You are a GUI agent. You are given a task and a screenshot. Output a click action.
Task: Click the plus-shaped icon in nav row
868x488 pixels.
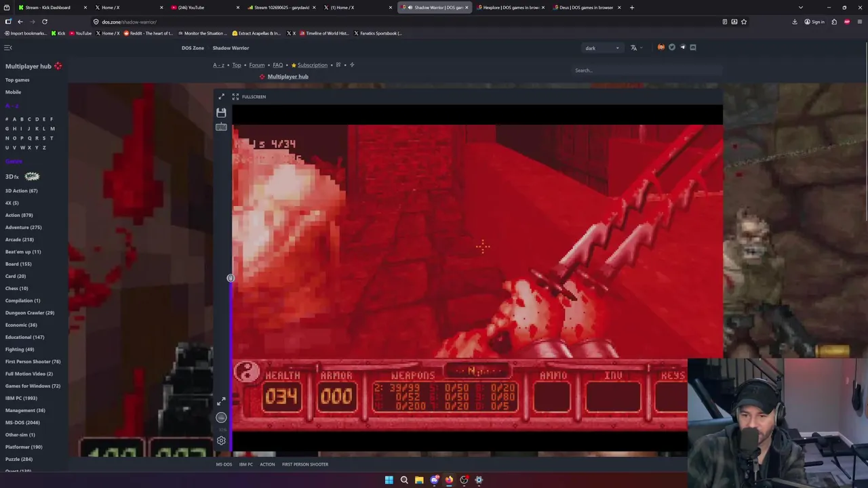(x=352, y=65)
